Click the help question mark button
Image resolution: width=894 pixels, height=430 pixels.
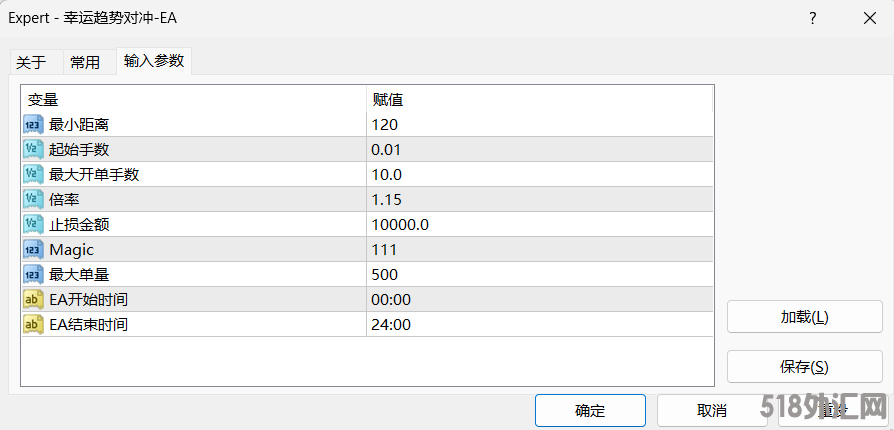[x=812, y=18]
